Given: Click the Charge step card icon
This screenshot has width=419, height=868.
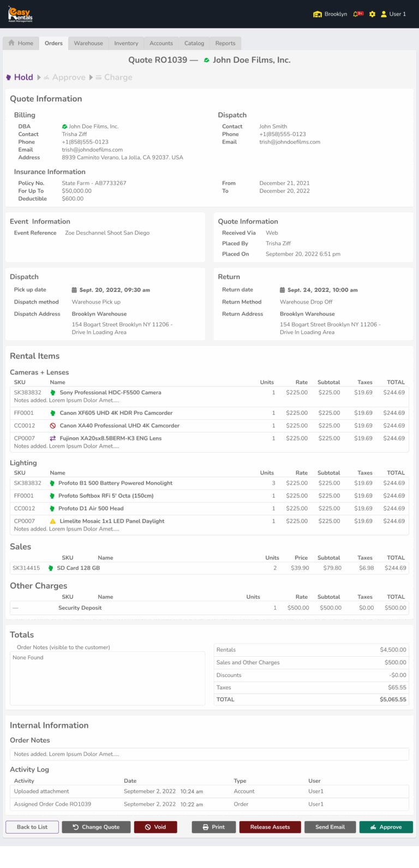Looking at the screenshot, I should click(99, 78).
